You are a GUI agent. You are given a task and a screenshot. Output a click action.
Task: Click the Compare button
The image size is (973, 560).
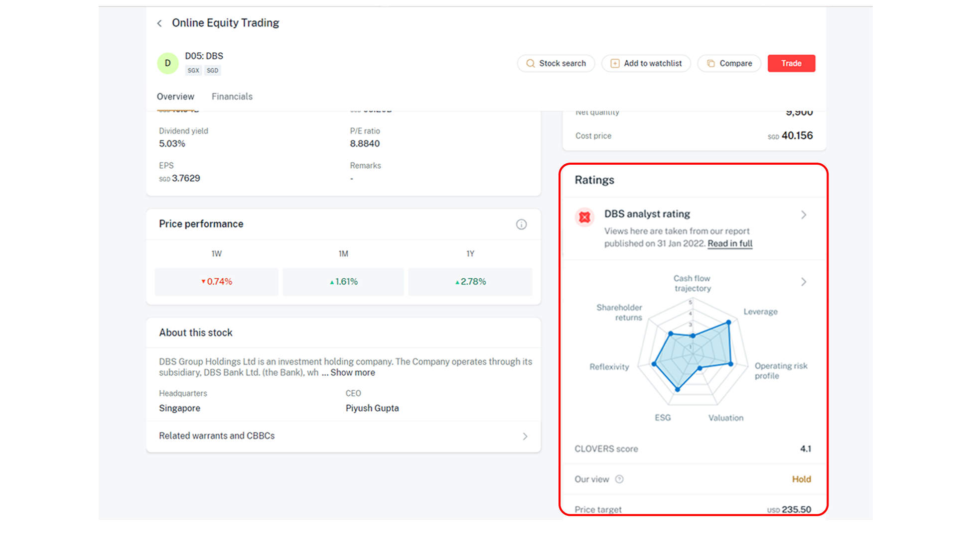point(729,63)
